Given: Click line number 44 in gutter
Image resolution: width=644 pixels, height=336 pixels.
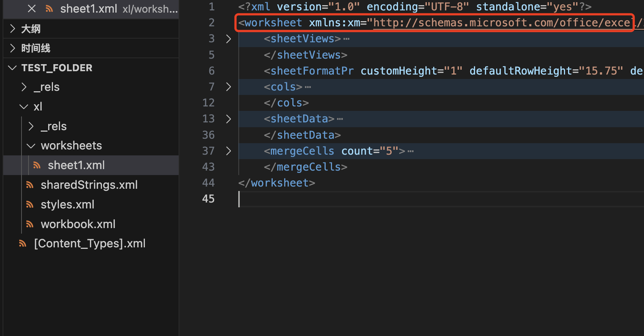Looking at the screenshot, I should coord(208,183).
